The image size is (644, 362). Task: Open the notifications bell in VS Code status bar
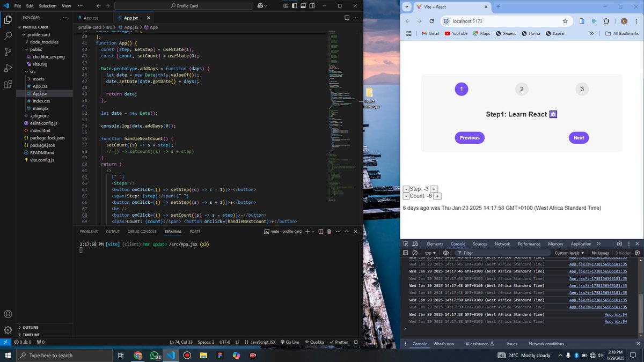click(x=355, y=342)
